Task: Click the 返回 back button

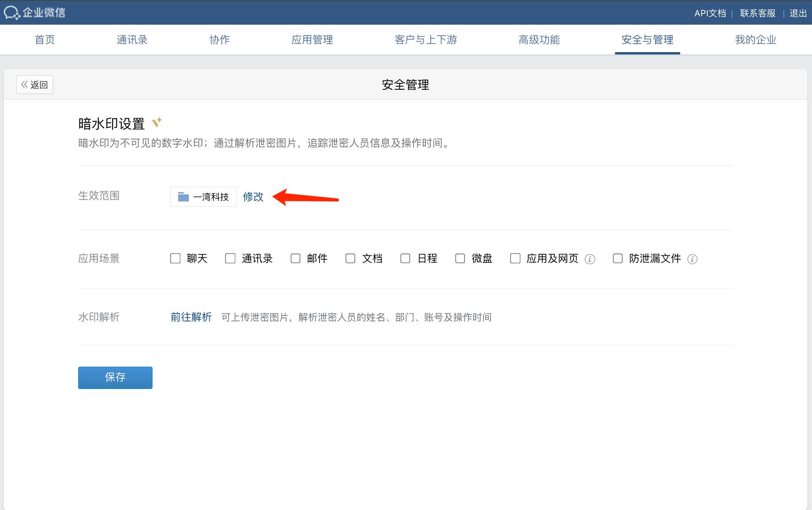Action: pyautogui.click(x=34, y=85)
